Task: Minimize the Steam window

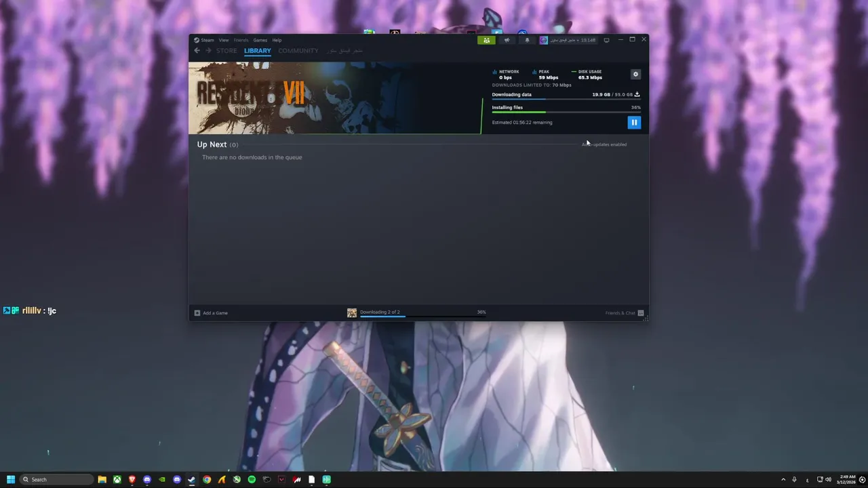Action: (x=620, y=40)
